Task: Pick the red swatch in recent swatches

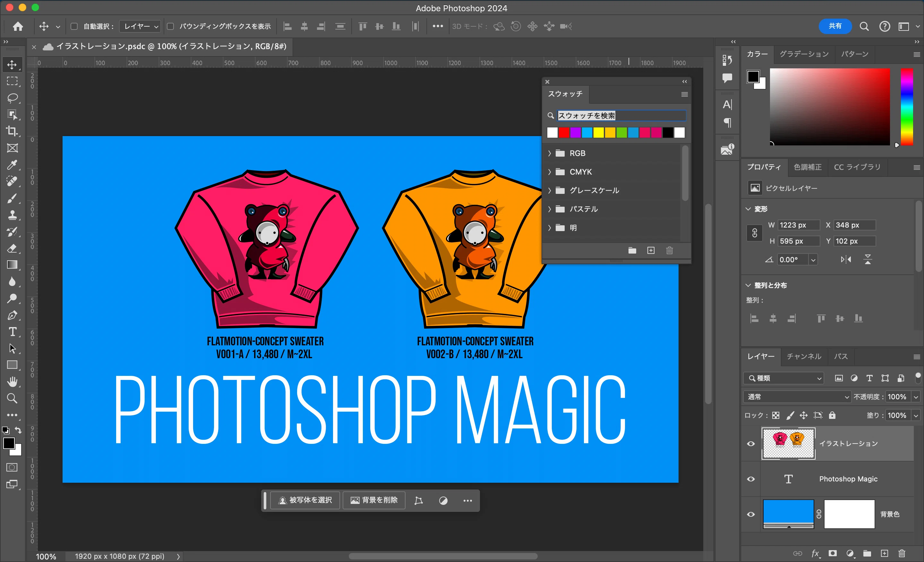Action: (x=564, y=133)
